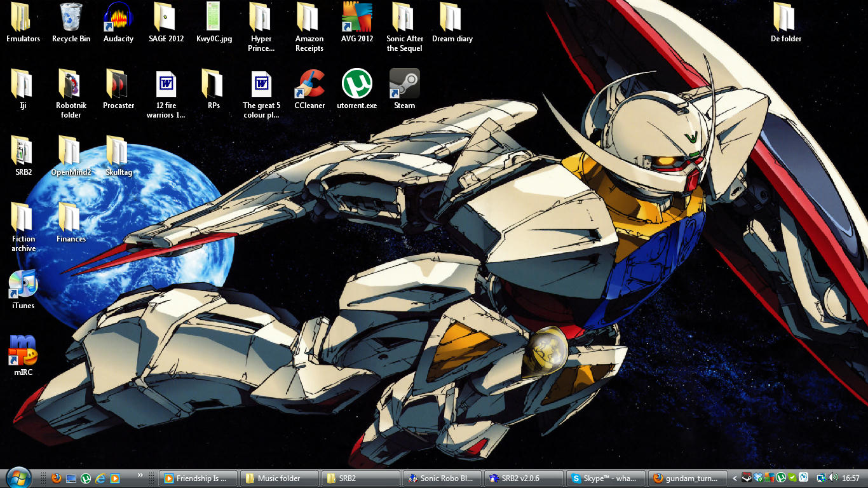Select the Dream diary folder
Screen dimensions: 868x488
[x=452, y=24]
